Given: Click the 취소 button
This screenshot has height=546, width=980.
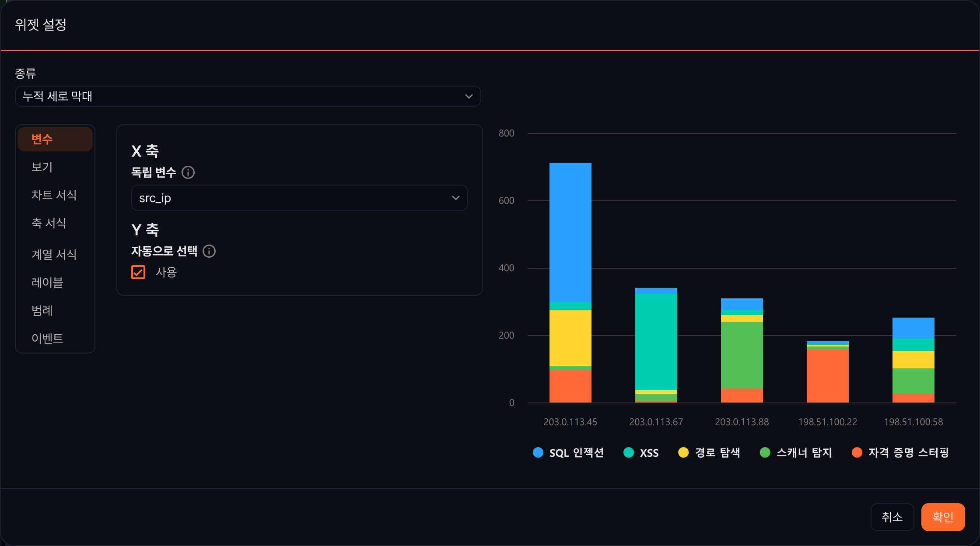Looking at the screenshot, I should [892, 517].
